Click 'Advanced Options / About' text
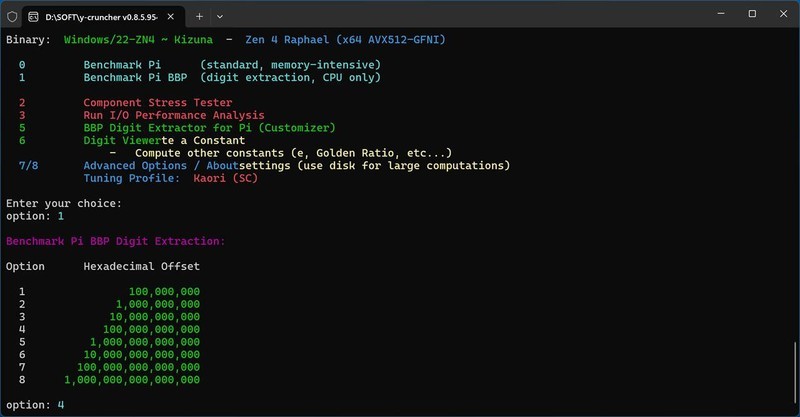 [x=161, y=165]
